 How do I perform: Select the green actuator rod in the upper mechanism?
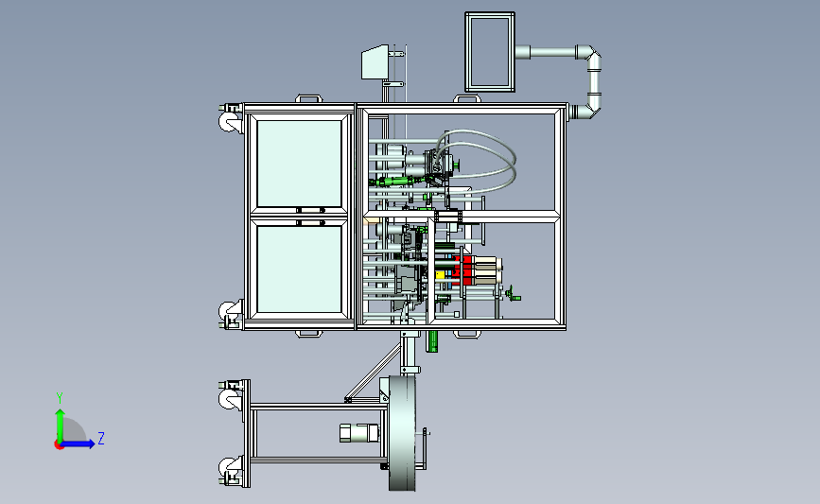[x=396, y=182]
